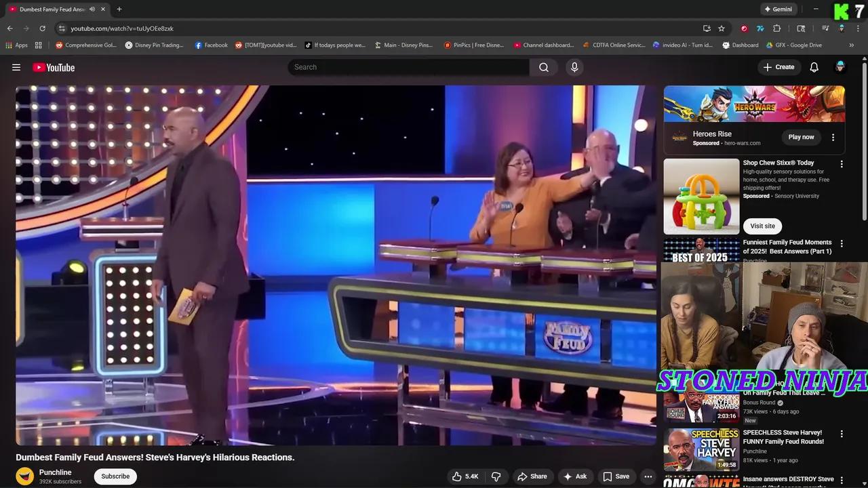Viewport: 868px width, 488px height.
Task: Open the tab groups grid icon
Action: point(39,45)
